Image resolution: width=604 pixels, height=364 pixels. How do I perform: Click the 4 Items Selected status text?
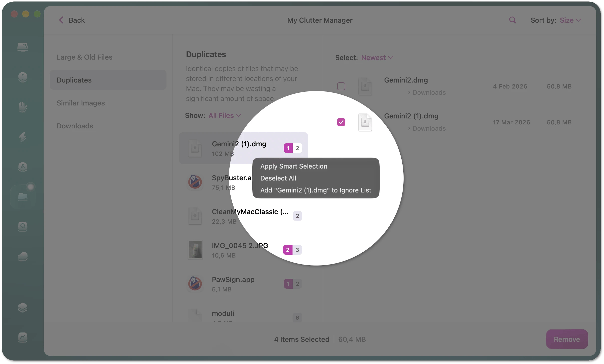click(302, 339)
